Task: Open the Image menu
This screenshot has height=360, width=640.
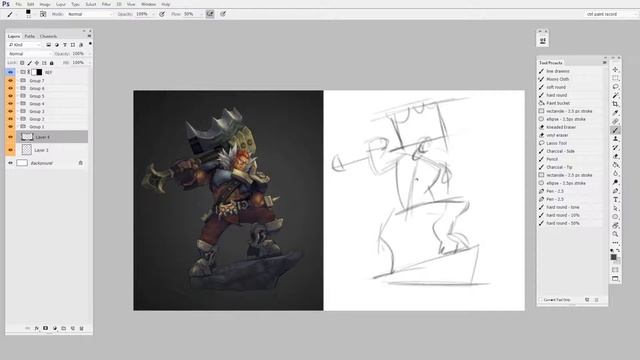Action: click(45, 4)
